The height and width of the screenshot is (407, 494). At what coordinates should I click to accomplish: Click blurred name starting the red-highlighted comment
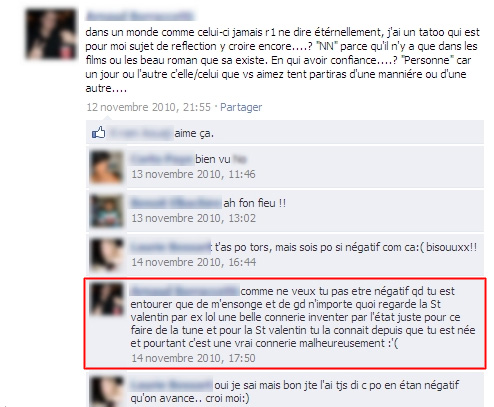click(185, 291)
